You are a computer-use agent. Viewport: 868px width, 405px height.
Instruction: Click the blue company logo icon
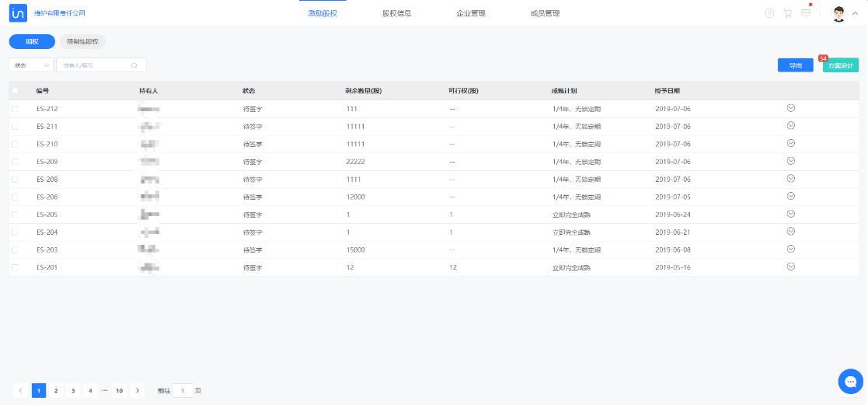tap(18, 12)
